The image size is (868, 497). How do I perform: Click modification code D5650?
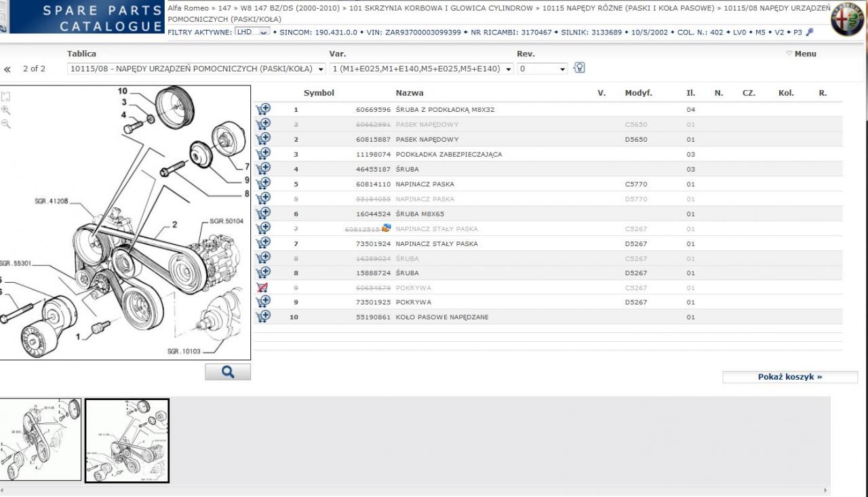pos(636,140)
